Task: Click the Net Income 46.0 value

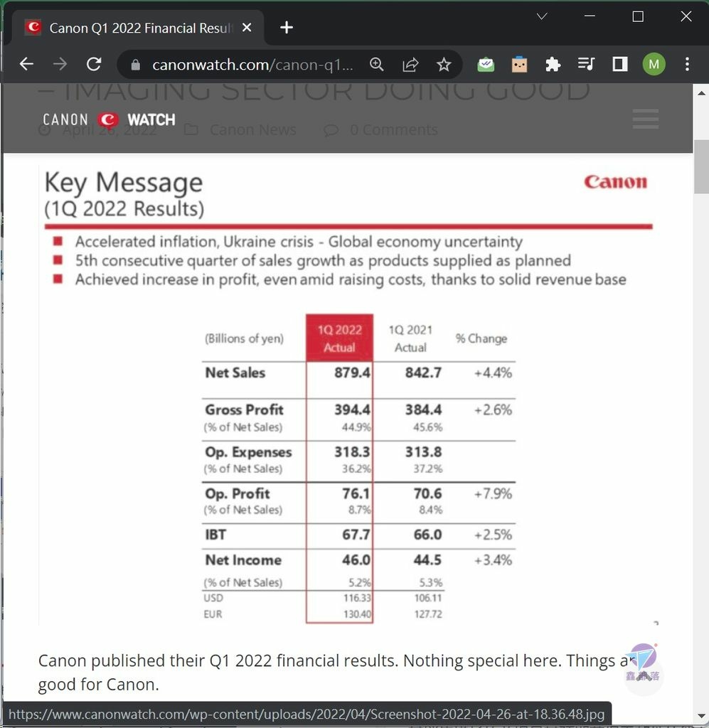Action: click(356, 560)
